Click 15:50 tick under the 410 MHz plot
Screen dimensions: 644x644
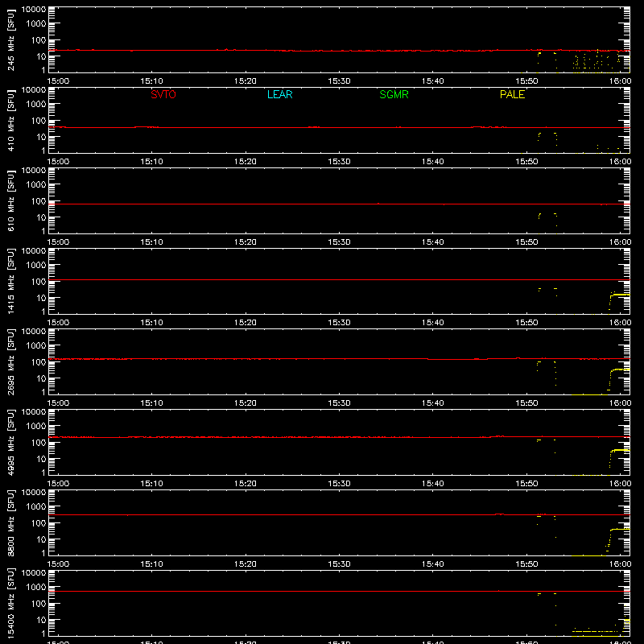tap(526, 162)
